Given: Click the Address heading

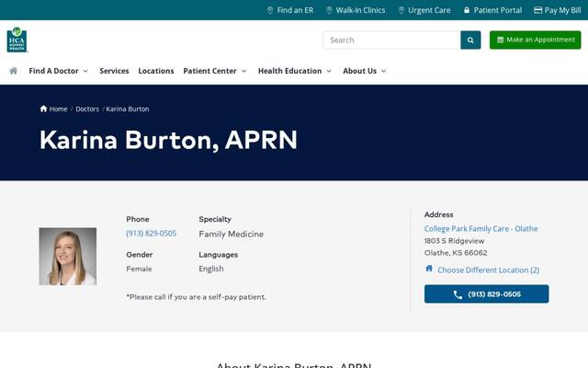Looking at the screenshot, I should click(x=439, y=214).
